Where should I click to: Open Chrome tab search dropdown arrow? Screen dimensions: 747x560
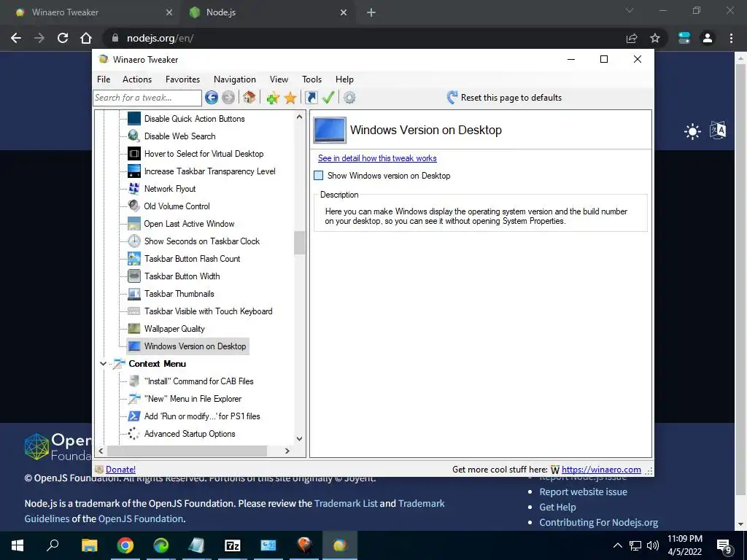(x=630, y=10)
